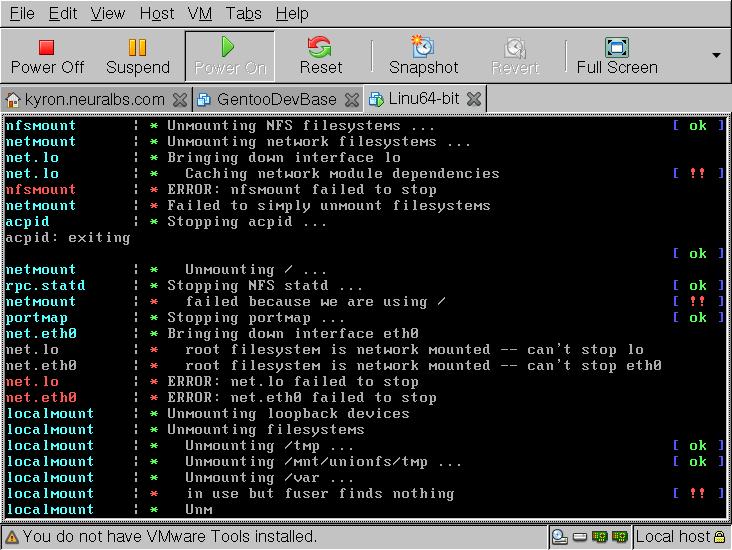
Task: Expand the toolbar overflow dropdown arrow
Action: pos(716,55)
